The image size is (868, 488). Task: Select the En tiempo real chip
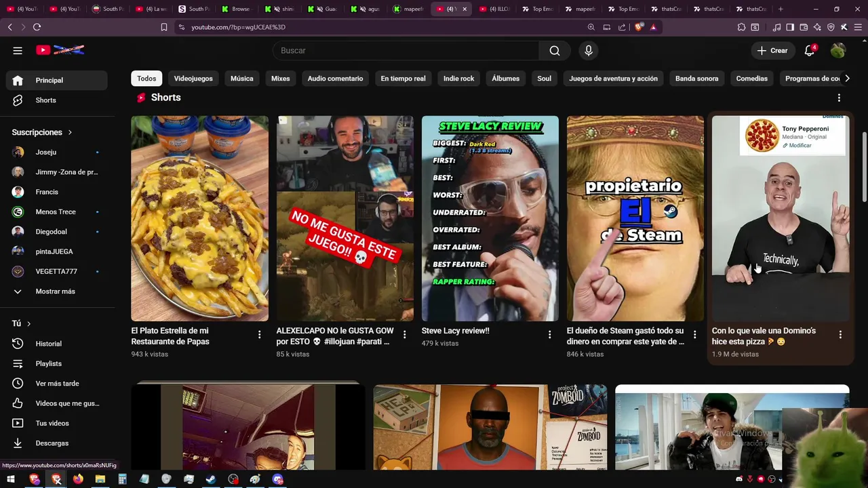click(403, 79)
